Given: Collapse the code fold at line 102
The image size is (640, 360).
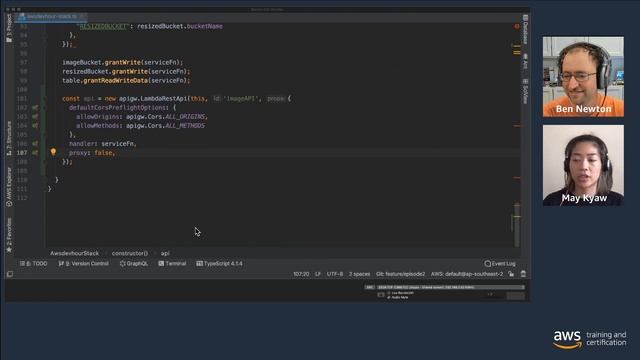Looking at the screenshot, I should coord(44,108).
